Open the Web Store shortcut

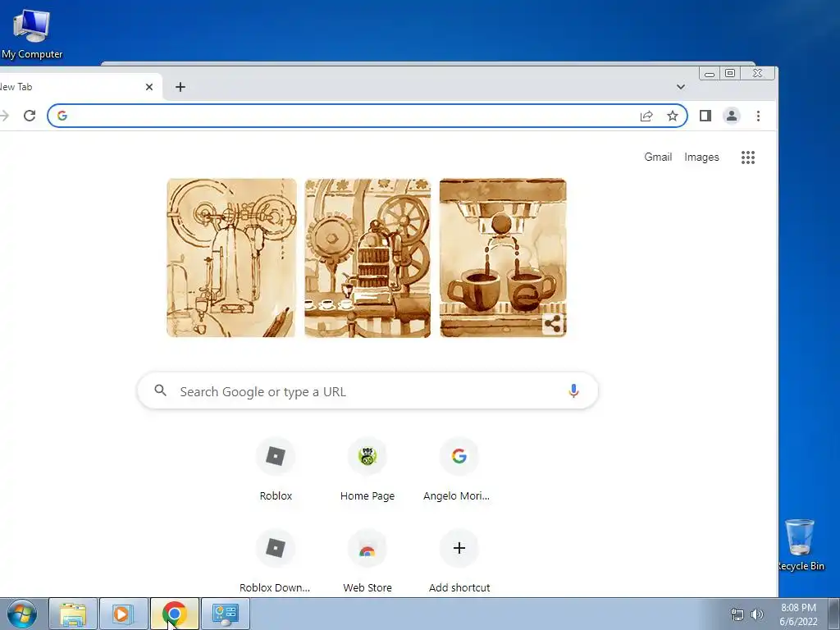(x=367, y=561)
